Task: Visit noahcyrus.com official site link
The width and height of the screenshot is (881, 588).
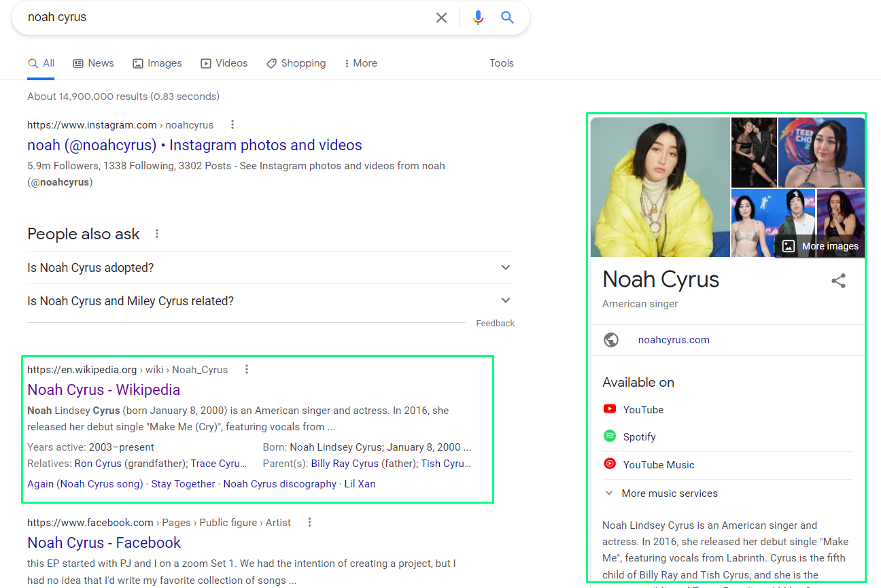Action: pyautogui.click(x=674, y=340)
